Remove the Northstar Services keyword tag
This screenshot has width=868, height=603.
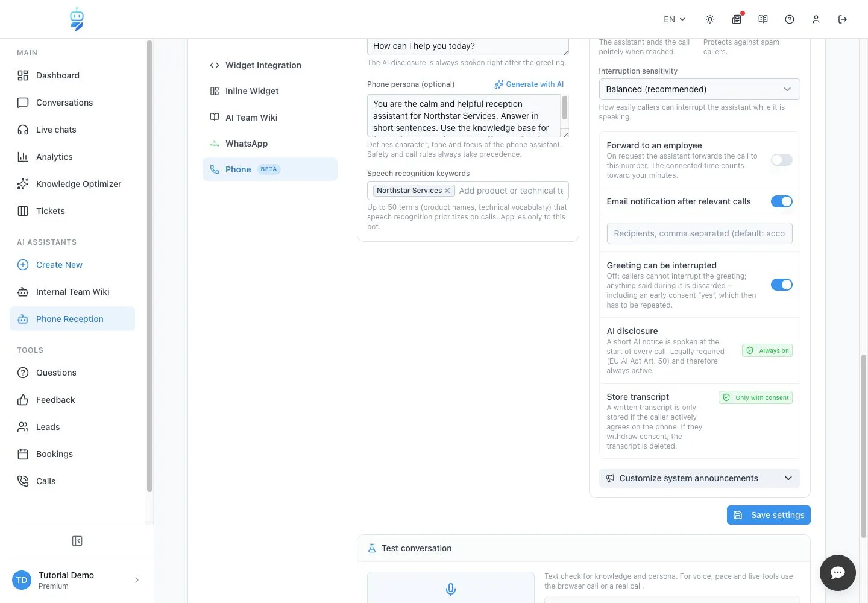(447, 191)
